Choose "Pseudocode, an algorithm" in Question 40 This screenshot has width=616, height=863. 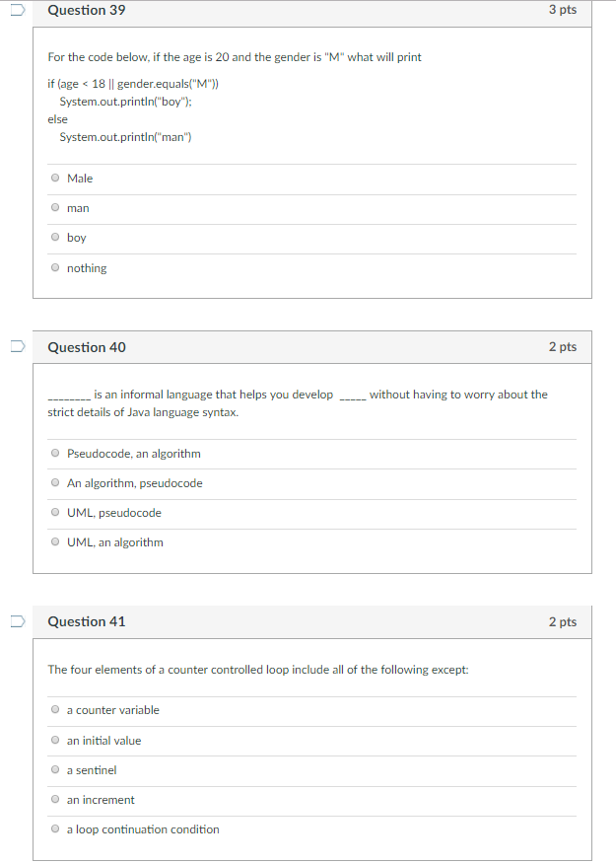(x=55, y=453)
